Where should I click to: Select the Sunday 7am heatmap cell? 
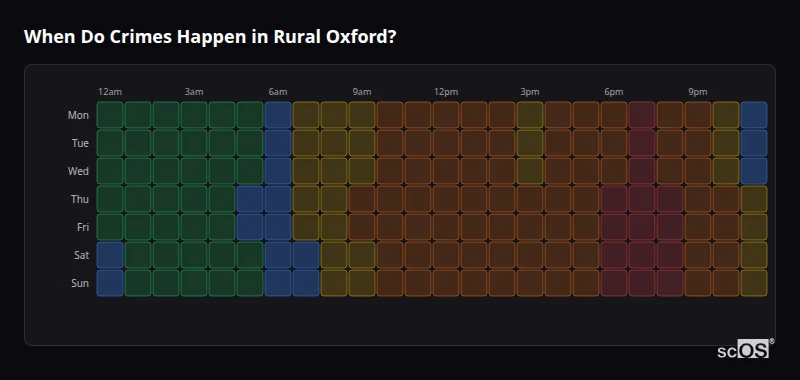click(x=306, y=283)
